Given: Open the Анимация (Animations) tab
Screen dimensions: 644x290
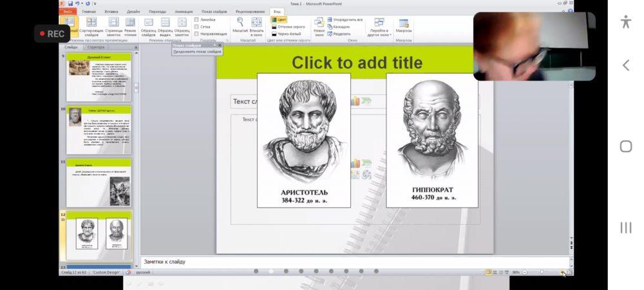Looking at the screenshot, I should (x=184, y=12).
